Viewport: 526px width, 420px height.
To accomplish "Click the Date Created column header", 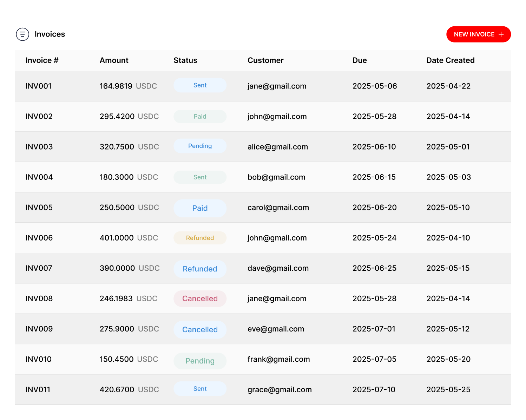I will click(x=451, y=60).
